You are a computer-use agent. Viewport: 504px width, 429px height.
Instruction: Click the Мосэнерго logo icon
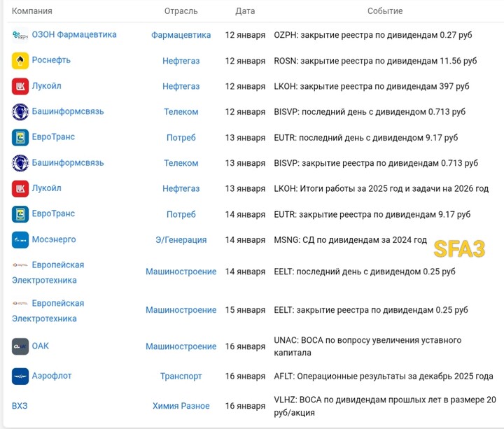(x=20, y=240)
